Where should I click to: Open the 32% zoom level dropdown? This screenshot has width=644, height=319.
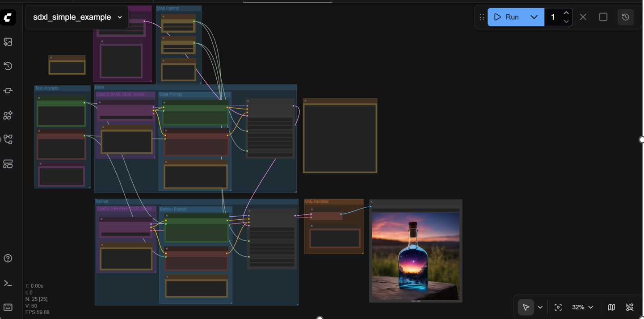coord(582,307)
